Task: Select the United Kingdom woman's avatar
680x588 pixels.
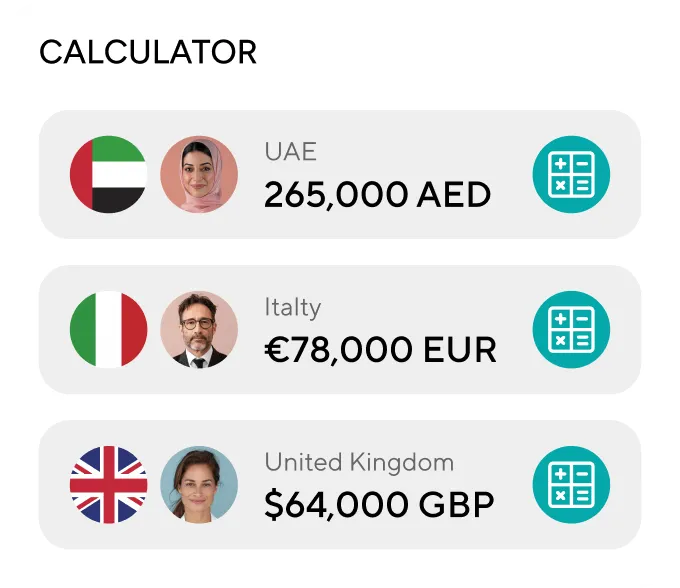Action: [x=199, y=484]
